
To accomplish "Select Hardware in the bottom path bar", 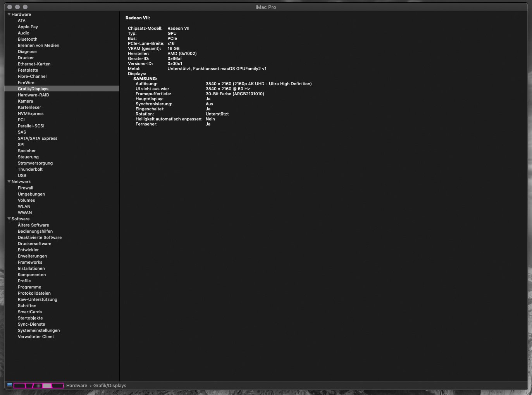I will 77,386.
